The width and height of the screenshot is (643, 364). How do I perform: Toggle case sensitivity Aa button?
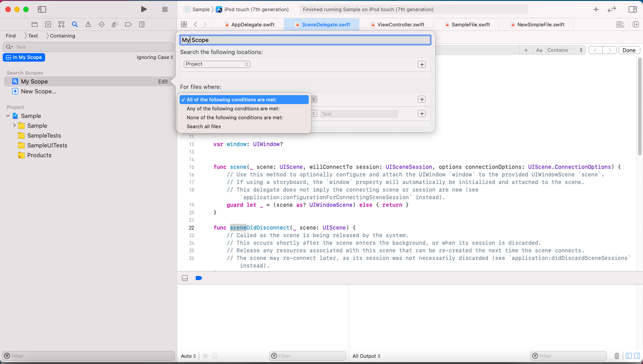(539, 50)
